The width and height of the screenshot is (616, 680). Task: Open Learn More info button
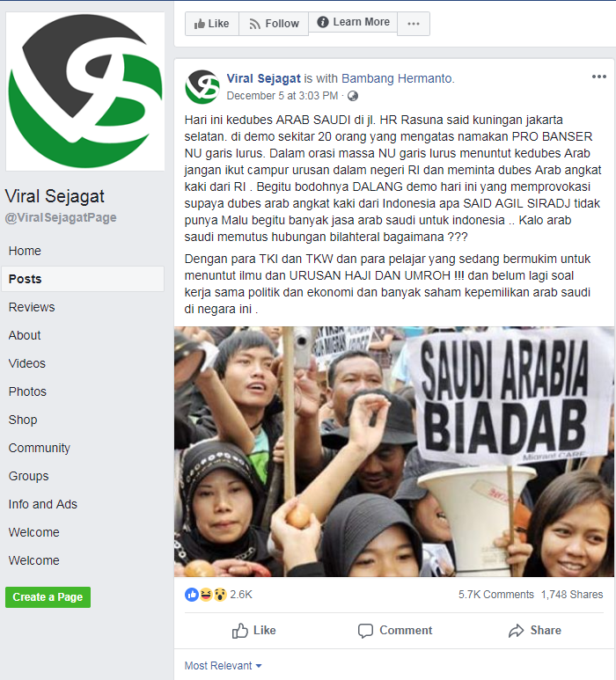point(353,22)
